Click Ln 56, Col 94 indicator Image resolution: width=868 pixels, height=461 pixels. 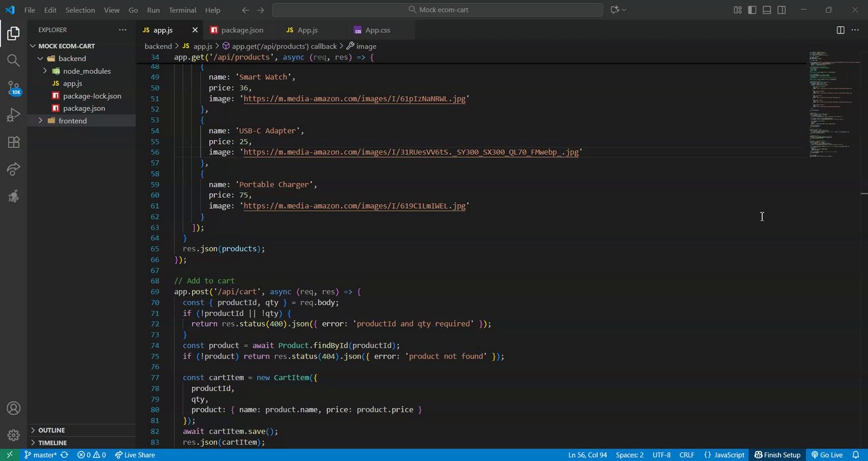tap(587, 455)
